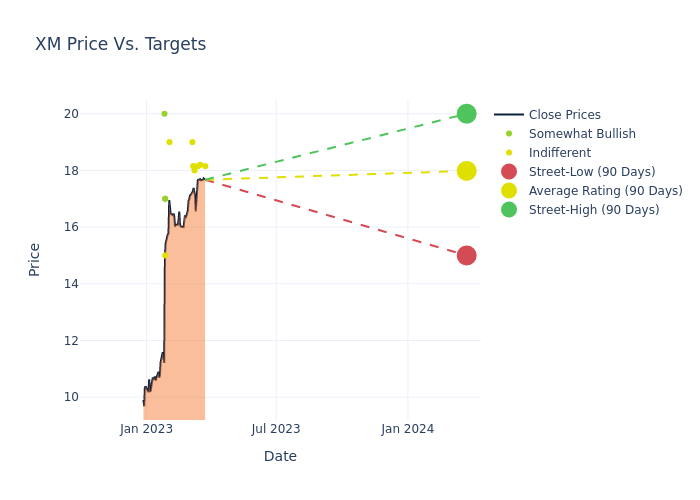Toggle Street-High (90 Days) legend label
The width and height of the screenshot is (700, 500).
(594, 210)
